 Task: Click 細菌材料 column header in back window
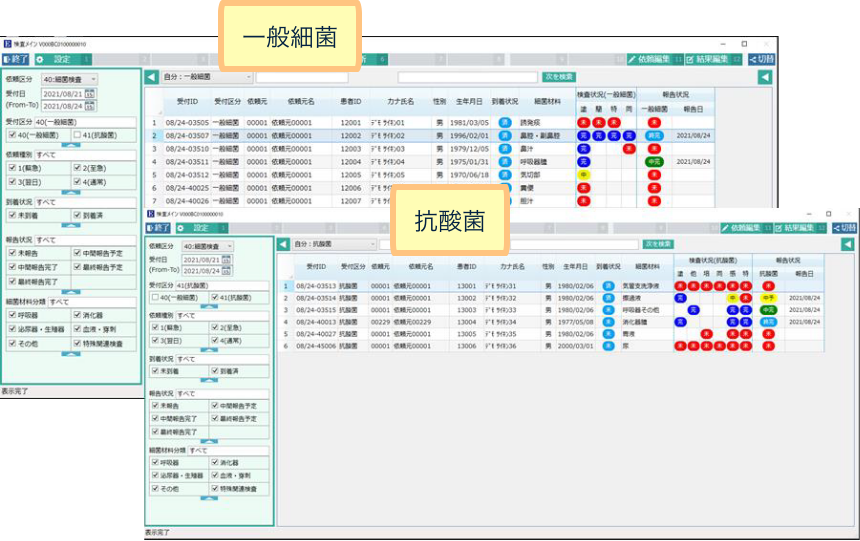tap(551, 102)
